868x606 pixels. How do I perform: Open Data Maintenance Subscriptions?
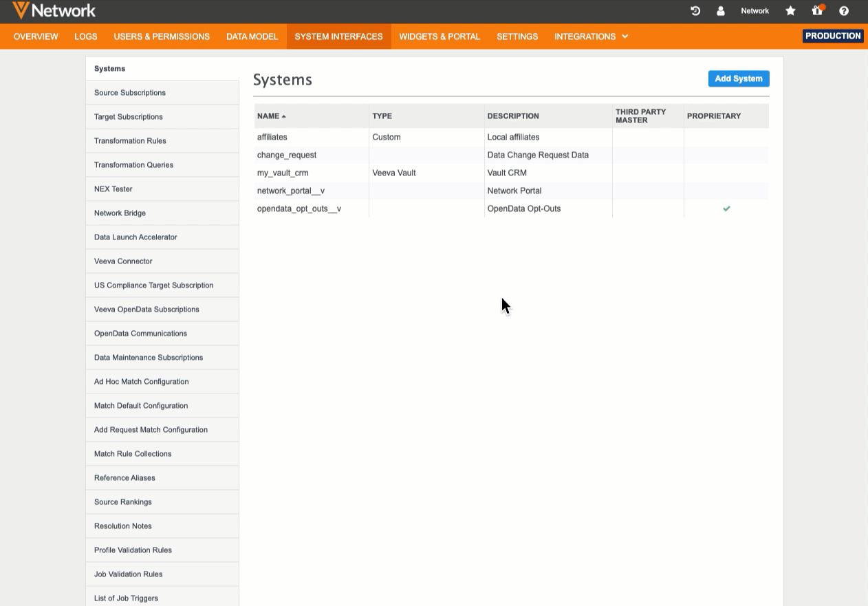(x=162, y=358)
